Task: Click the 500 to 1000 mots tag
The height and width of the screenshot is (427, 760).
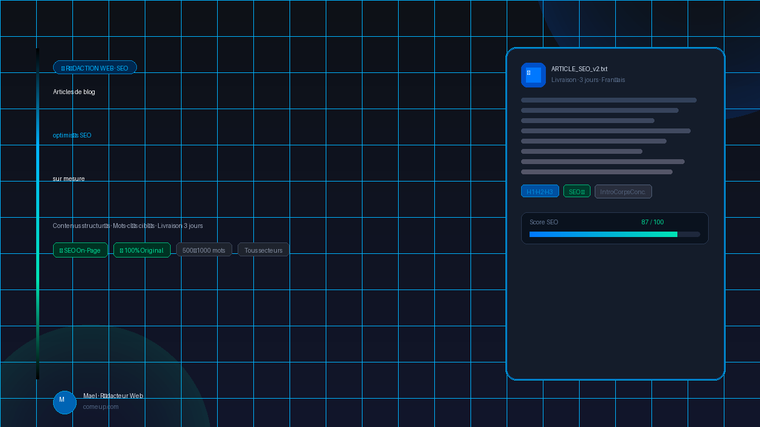Action: (x=204, y=250)
